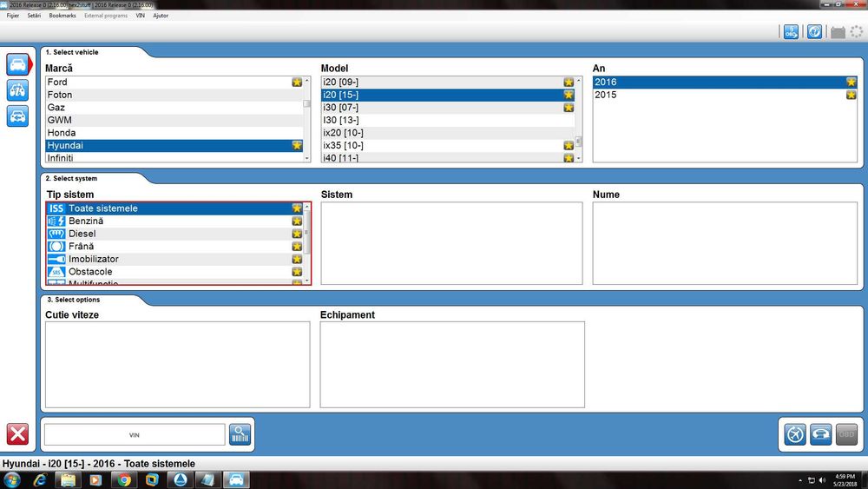Toggle favorite star for Hyundai
The width and height of the screenshot is (868, 489).
pos(297,145)
